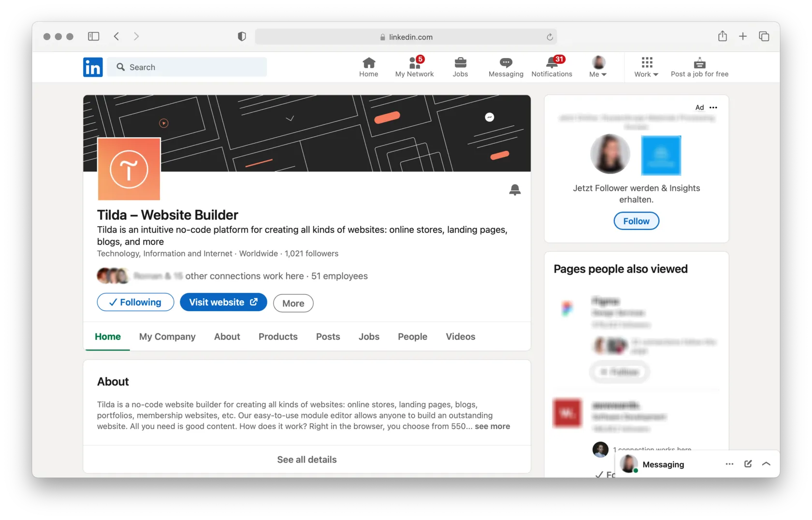Expand About text with see more
The image size is (812, 520).
[493, 426]
